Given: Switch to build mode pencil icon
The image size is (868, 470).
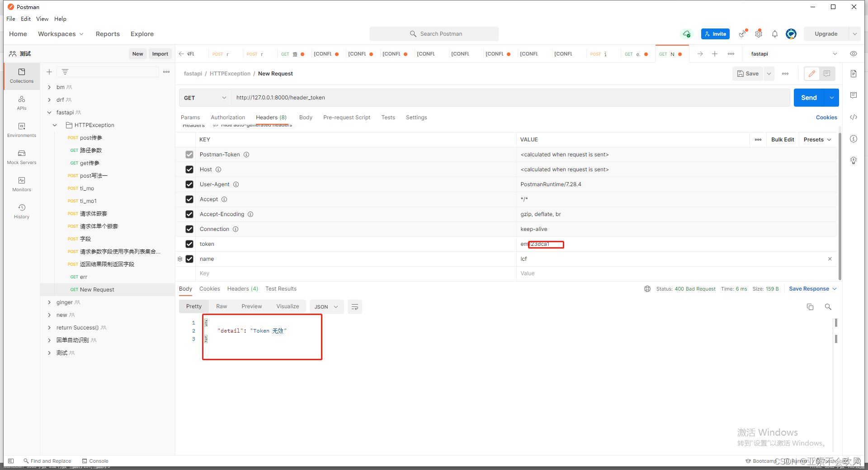Looking at the screenshot, I should [812, 74].
